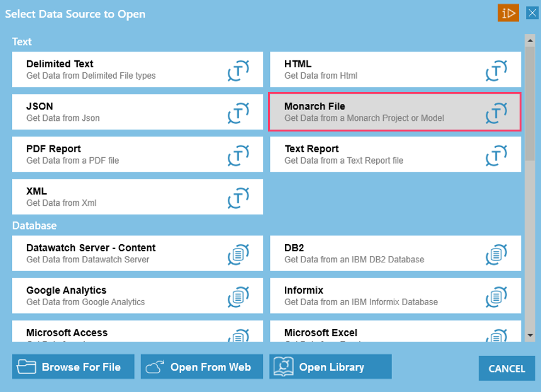
Task: Click the Microsoft Access database icon
Action: point(238,335)
